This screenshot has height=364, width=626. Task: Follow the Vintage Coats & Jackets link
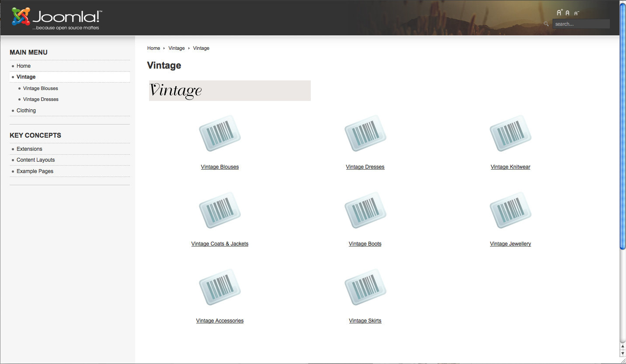(220, 244)
